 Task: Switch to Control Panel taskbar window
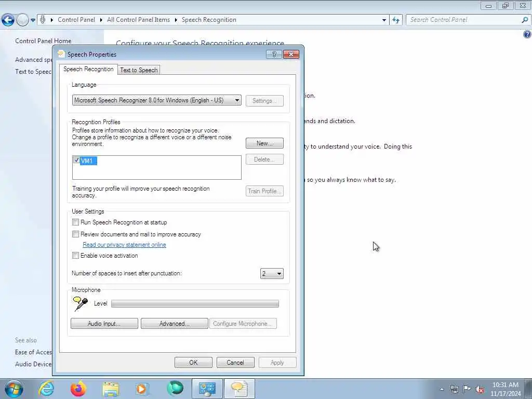pyautogui.click(x=207, y=389)
